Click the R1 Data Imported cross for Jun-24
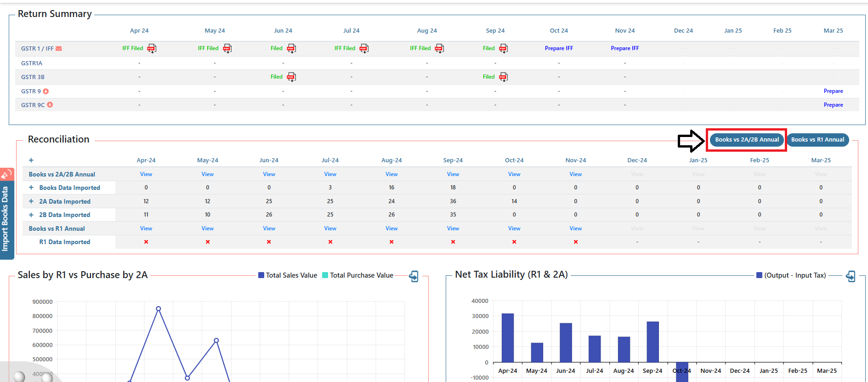This screenshot has width=868, height=382. [x=269, y=242]
